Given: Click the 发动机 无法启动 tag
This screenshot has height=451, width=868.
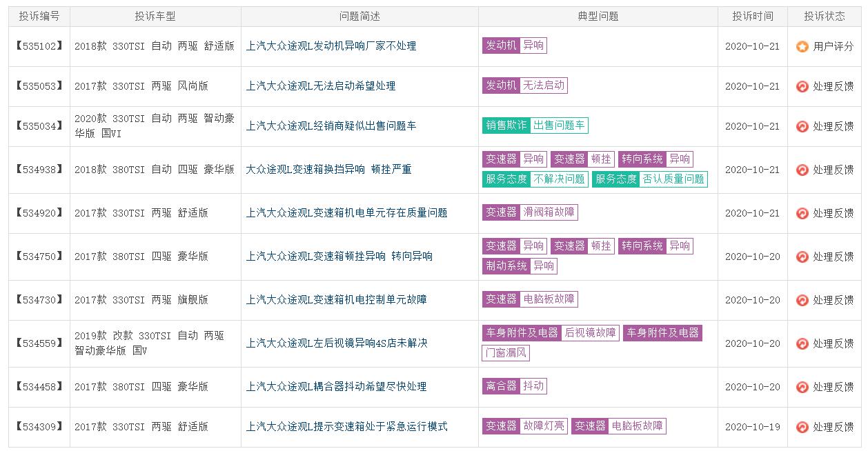Looking at the screenshot, I should tap(524, 86).
